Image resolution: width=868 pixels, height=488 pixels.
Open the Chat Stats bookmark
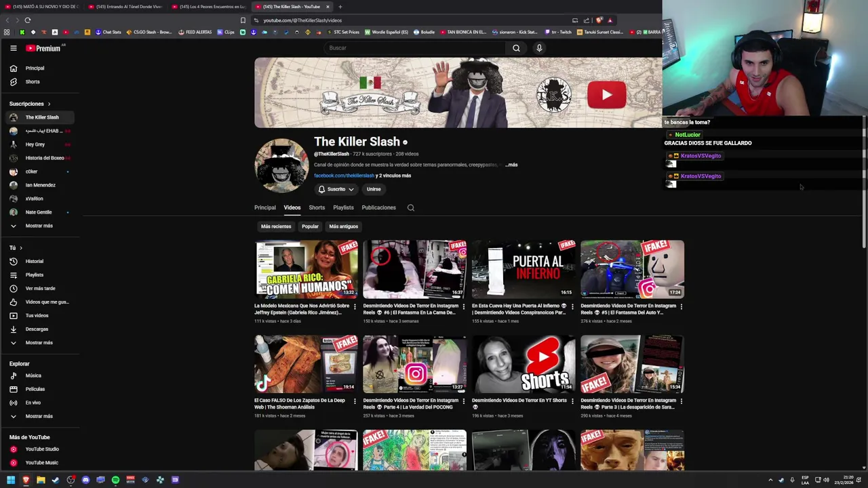108,32
